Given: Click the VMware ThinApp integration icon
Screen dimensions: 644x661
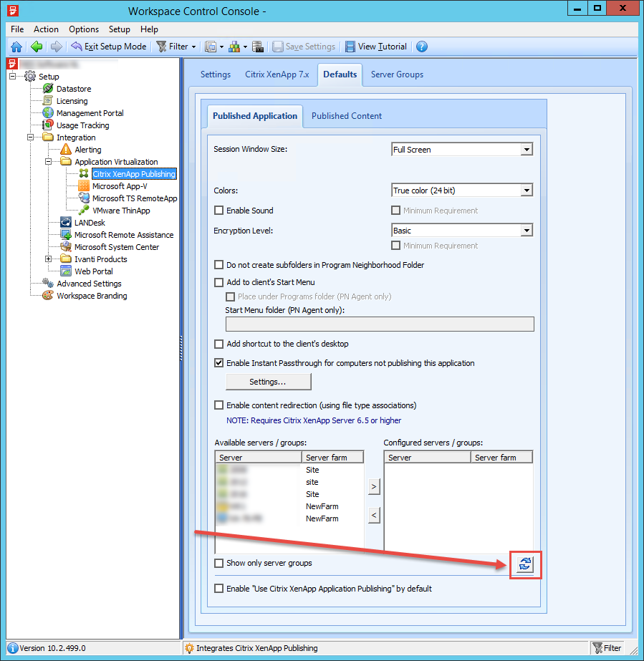Looking at the screenshot, I should [x=84, y=210].
